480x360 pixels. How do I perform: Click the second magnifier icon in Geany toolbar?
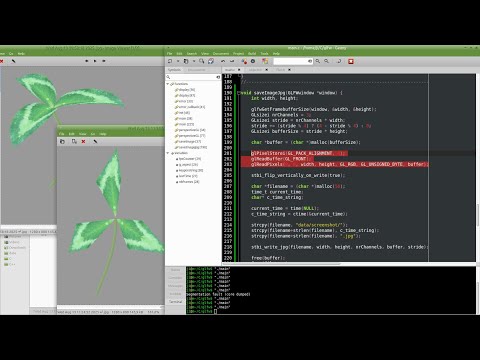pos(327,61)
